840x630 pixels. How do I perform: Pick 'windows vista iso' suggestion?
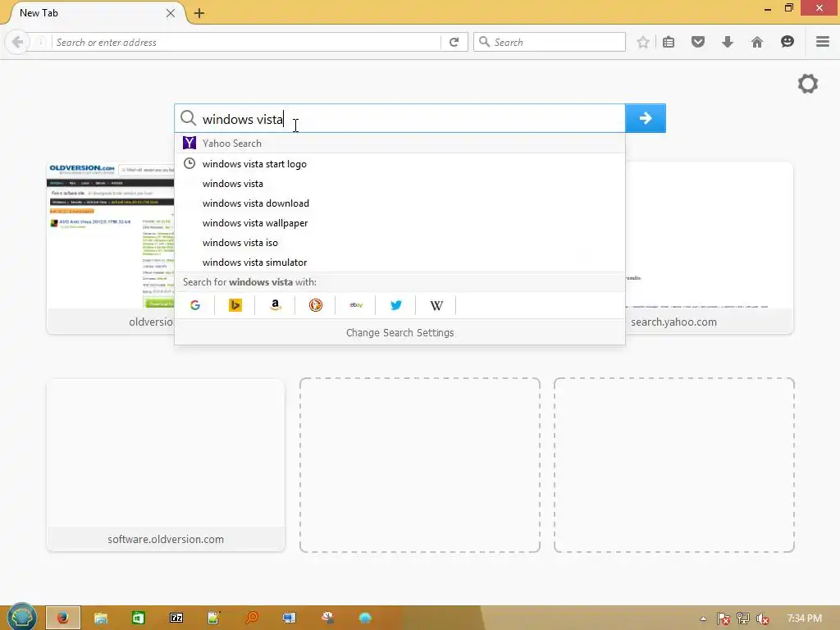(x=399, y=243)
